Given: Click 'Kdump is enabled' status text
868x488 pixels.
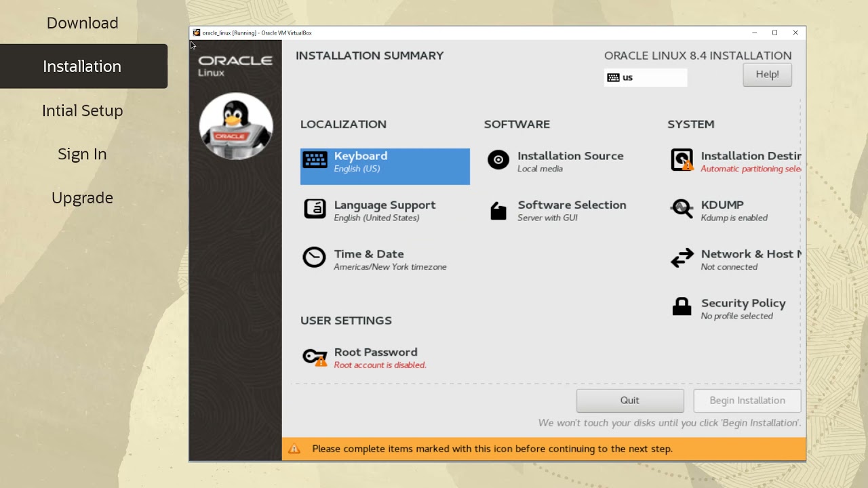Looking at the screenshot, I should (734, 218).
